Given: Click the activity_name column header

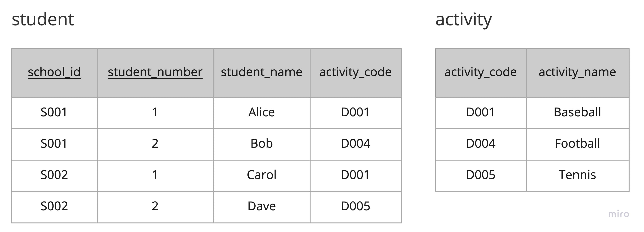Looking at the screenshot, I should click(577, 72).
